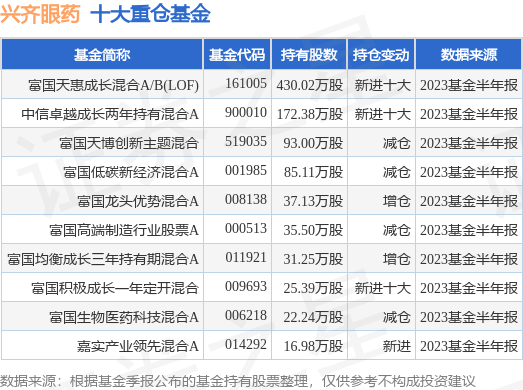Click fund name 嘉实产业领先混合A

tap(138, 346)
